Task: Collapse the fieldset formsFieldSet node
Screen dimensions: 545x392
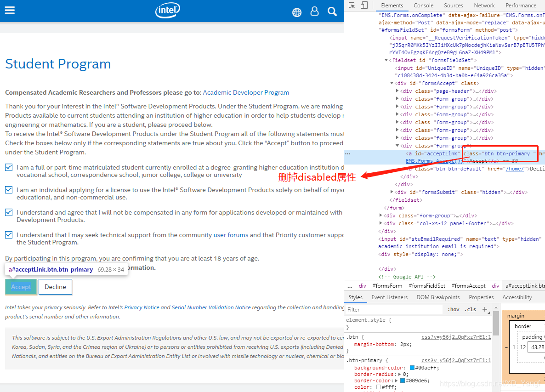Action: (x=386, y=60)
